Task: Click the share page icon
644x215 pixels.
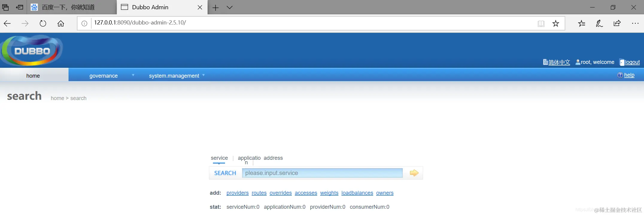Action: (x=617, y=24)
